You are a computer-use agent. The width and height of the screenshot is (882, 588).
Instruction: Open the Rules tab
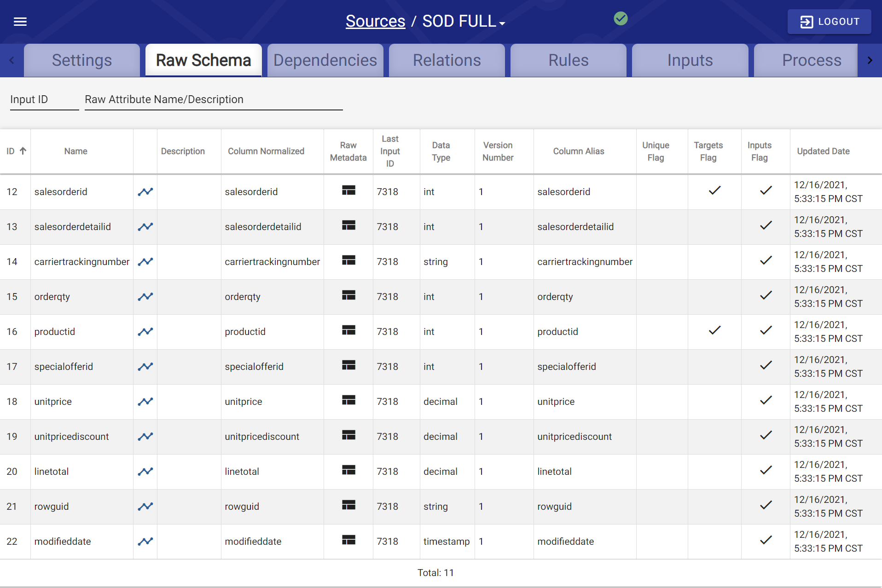[568, 60]
